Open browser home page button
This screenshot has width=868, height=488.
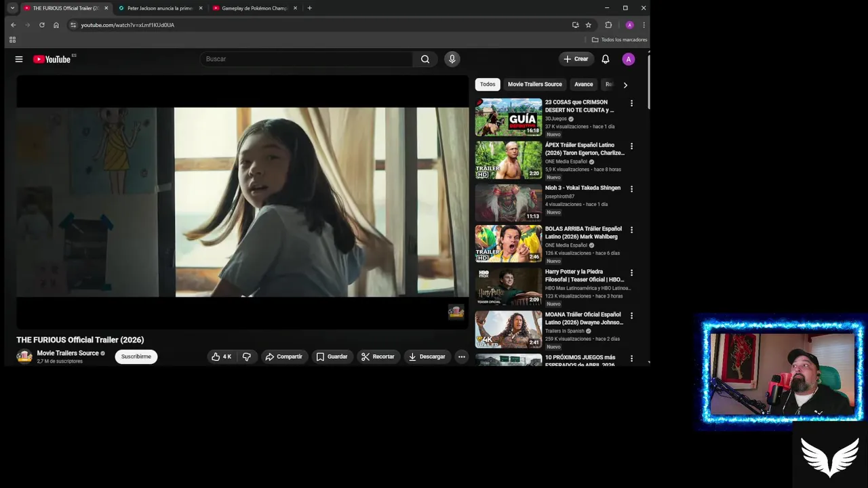click(56, 25)
